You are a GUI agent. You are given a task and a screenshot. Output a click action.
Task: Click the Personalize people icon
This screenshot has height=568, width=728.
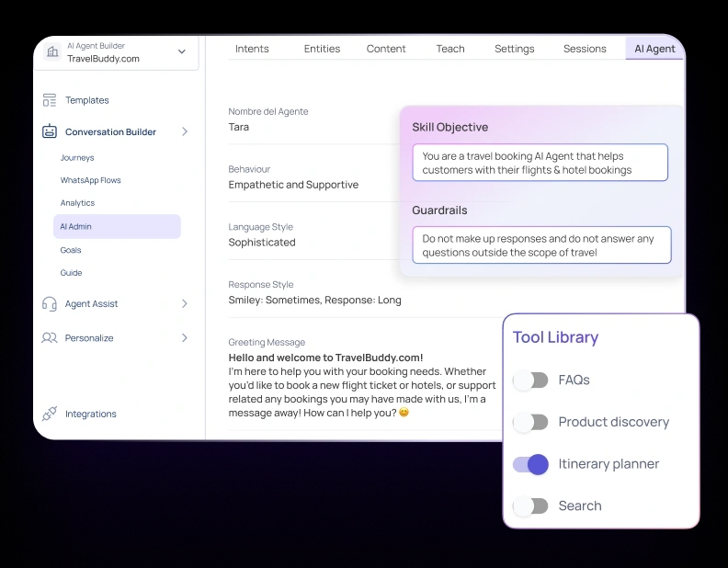pyautogui.click(x=50, y=338)
